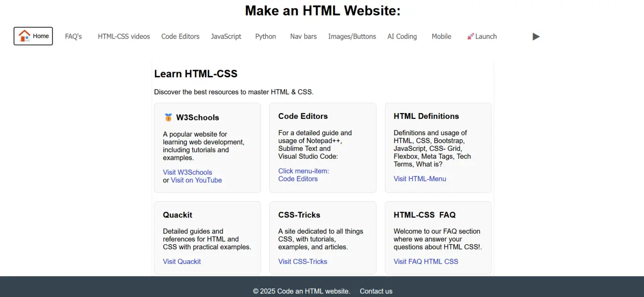Click the arrow icon at navbar's right end
644x297 pixels.
point(536,36)
